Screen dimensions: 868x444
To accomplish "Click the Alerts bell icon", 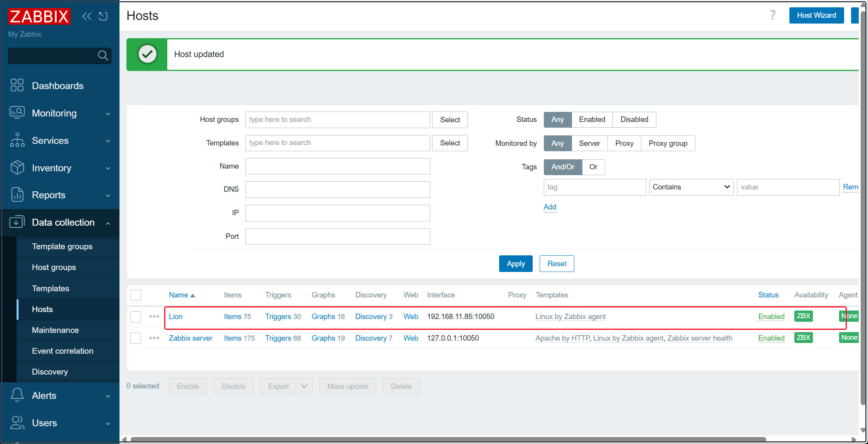I will coord(17,395).
